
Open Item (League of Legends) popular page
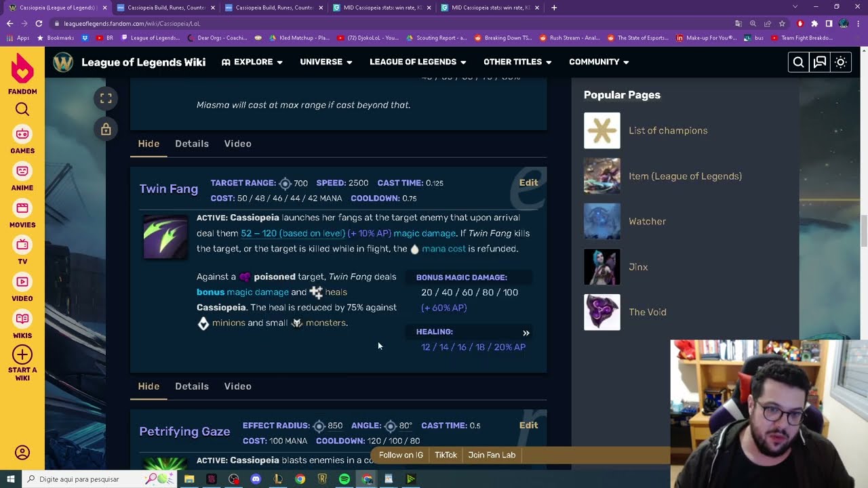click(685, 176)
